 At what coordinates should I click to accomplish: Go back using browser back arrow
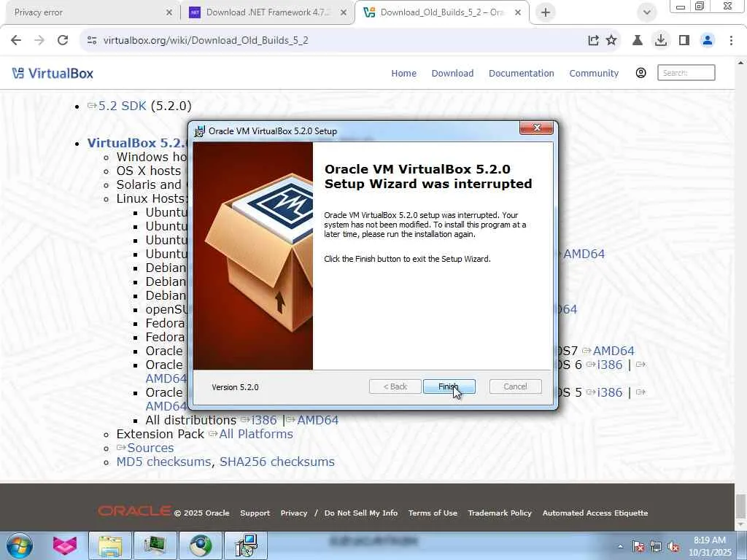(16, 40)
